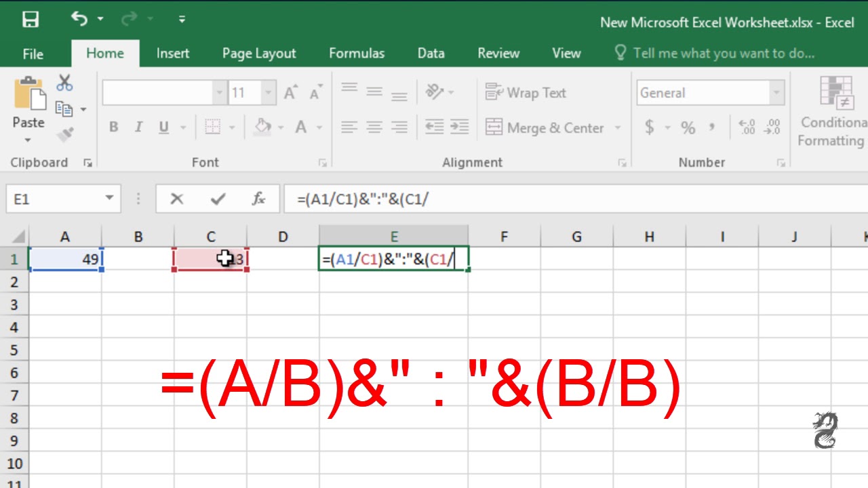868x488 pixels.
Task: Toggle italic formatting
Action: pyautogui.click(x=138, y=127)
